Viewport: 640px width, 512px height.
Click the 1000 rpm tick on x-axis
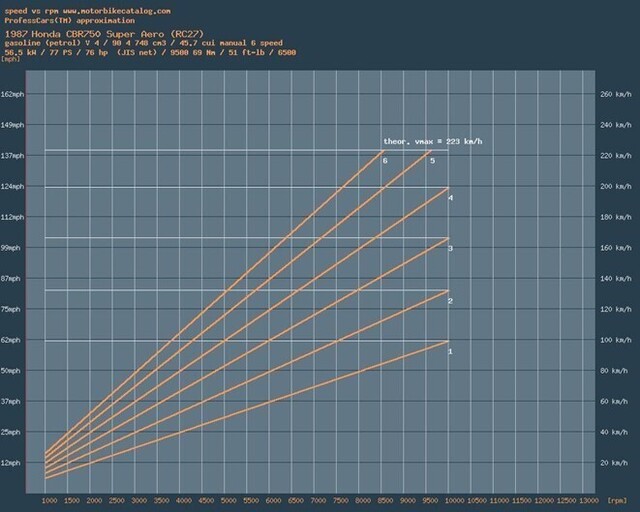point(48,498)
